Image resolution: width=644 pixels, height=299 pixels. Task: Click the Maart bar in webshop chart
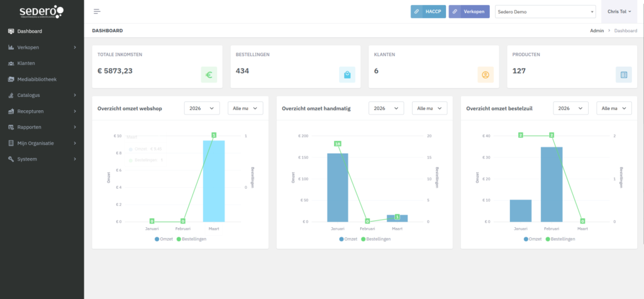click(x=214, y=181)
